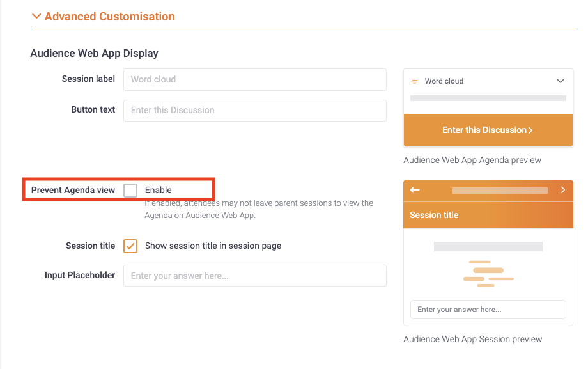Click the Input Placeholder text field
The image size is (588, 369).
click(x=255, y=276)
